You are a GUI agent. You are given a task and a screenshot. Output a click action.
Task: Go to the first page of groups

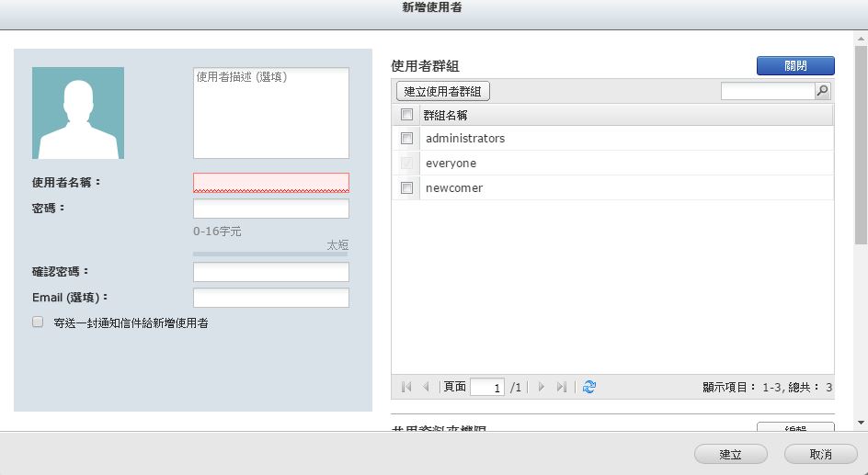click(406, 387)
